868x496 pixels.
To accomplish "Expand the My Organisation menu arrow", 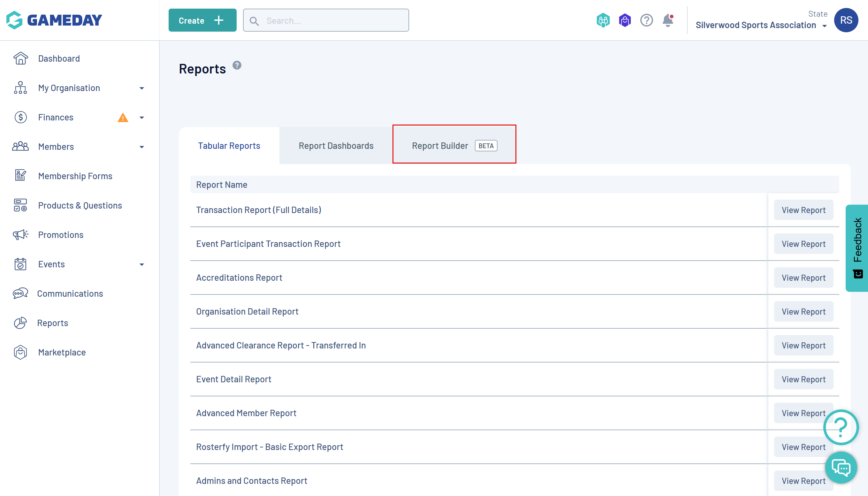I will [142, 88].
